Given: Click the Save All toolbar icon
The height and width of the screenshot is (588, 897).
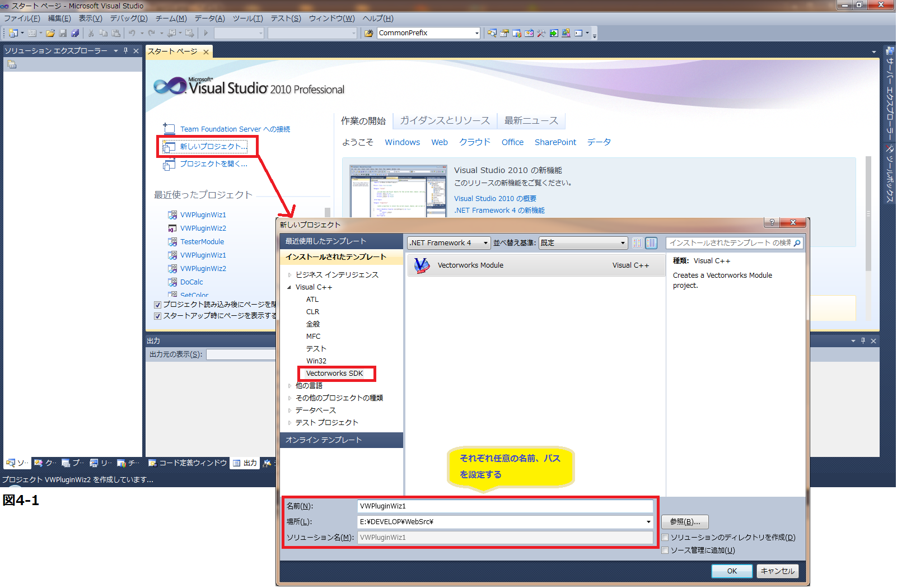Looking at the screenshot, I should (x=75, y=33).
